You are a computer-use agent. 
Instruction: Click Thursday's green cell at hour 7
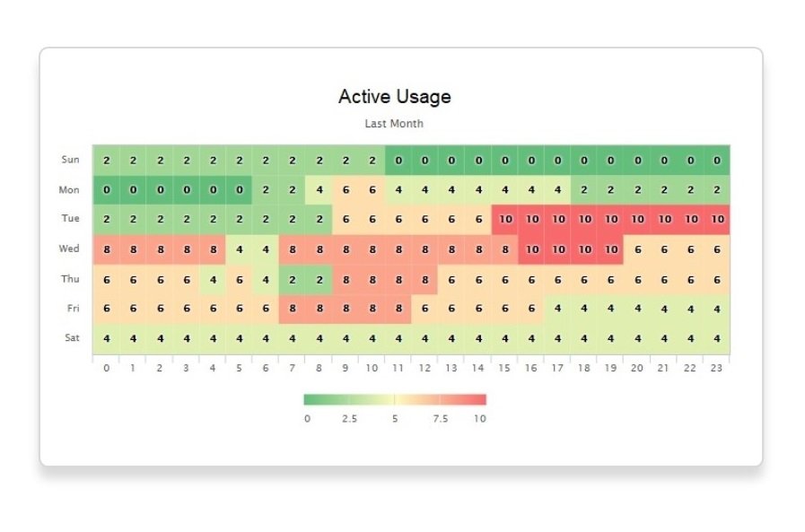coord(293,279)
